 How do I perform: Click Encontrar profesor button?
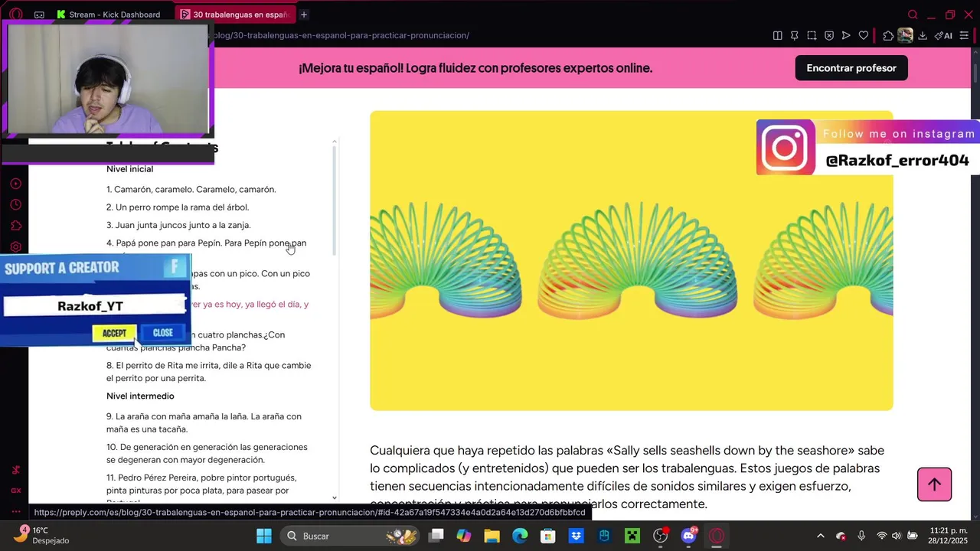tap(851, 68)
